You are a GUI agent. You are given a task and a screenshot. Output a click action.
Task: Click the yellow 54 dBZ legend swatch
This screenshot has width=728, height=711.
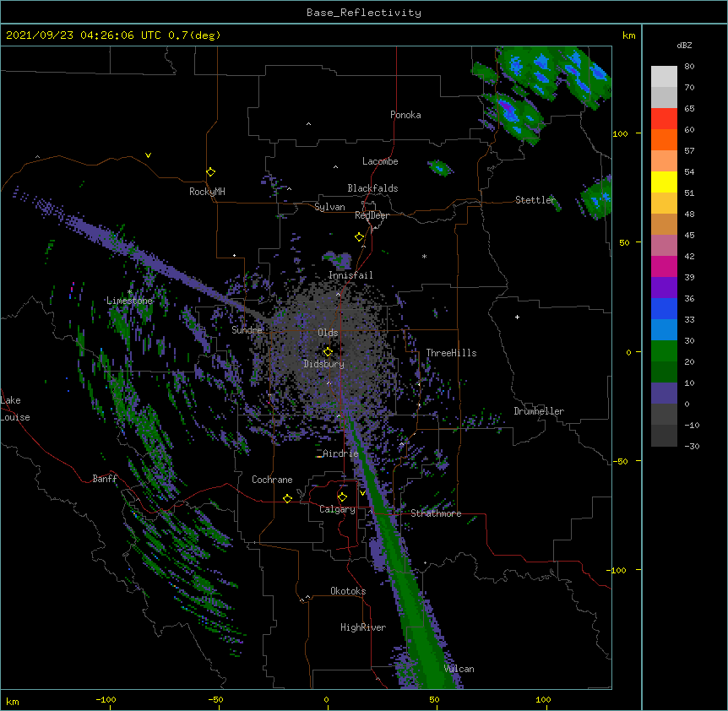point(664,182)
